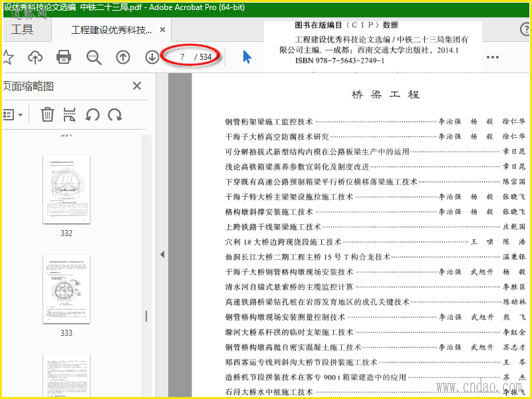Close the 工程建设优秀科技 document tab
The height and width of the screenshot is (399, 532).
click(x=162, y=30)
